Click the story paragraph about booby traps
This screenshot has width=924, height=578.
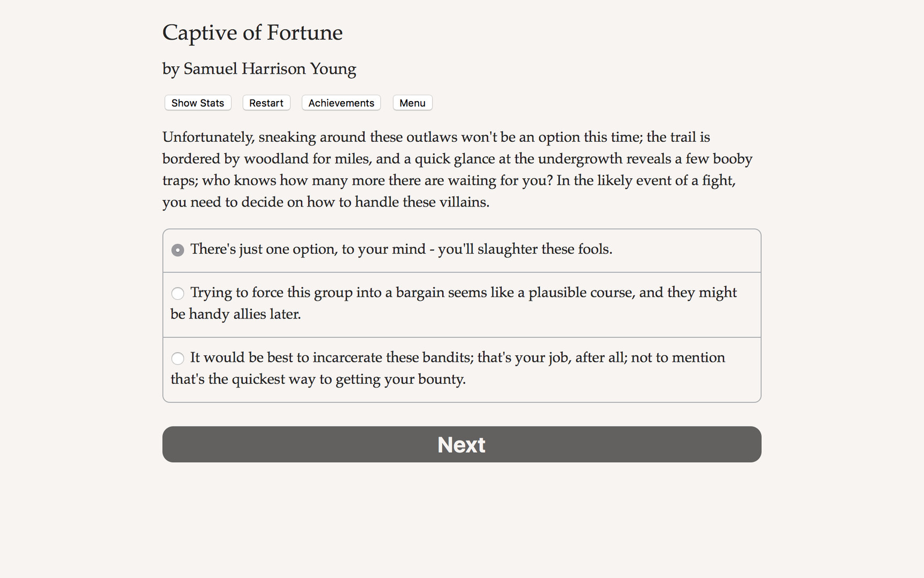pos(457,169)
